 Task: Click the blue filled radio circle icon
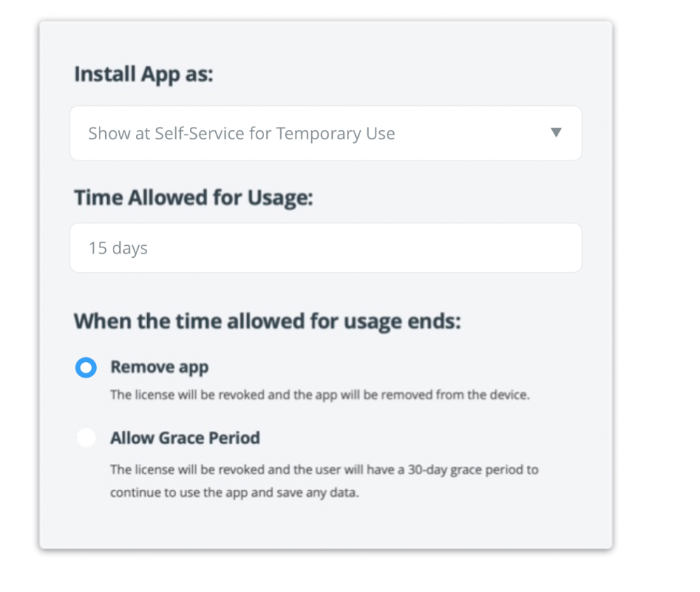(86, 368)
